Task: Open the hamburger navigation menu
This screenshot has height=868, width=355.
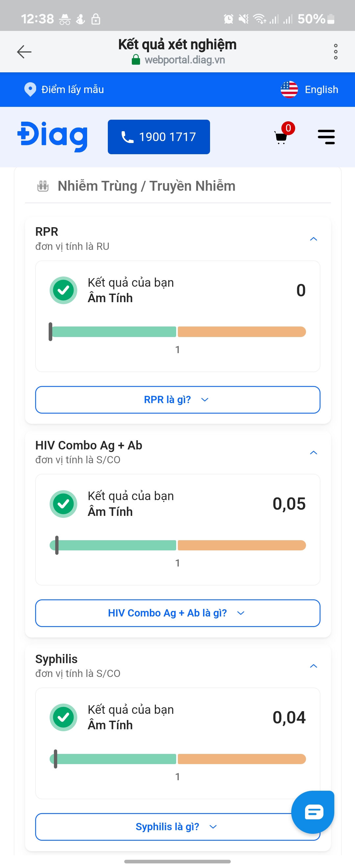Action: coord(326,137)
